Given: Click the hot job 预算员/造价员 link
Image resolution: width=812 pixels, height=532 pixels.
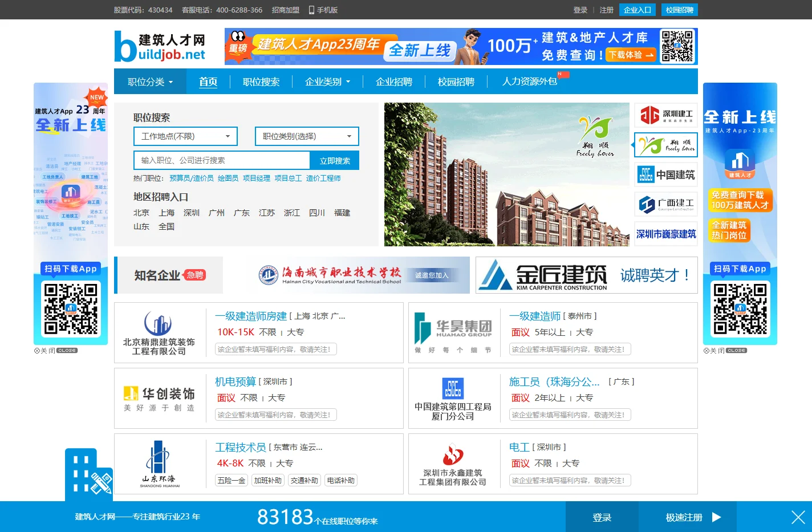Looking at the screenshot, I should (x=192, y=178).
